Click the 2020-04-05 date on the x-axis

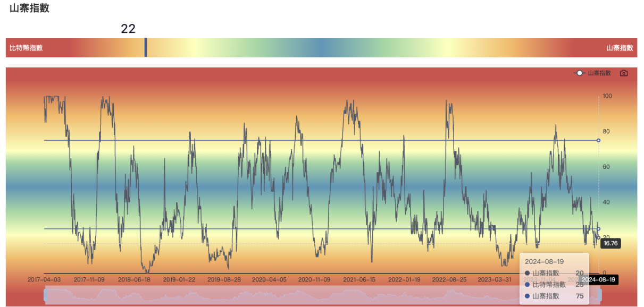pos(269,279)
